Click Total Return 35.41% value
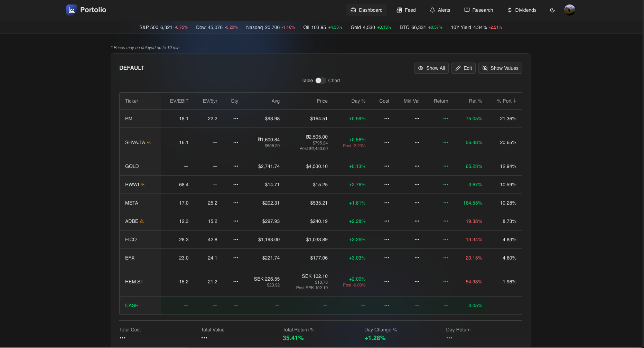 293,338
